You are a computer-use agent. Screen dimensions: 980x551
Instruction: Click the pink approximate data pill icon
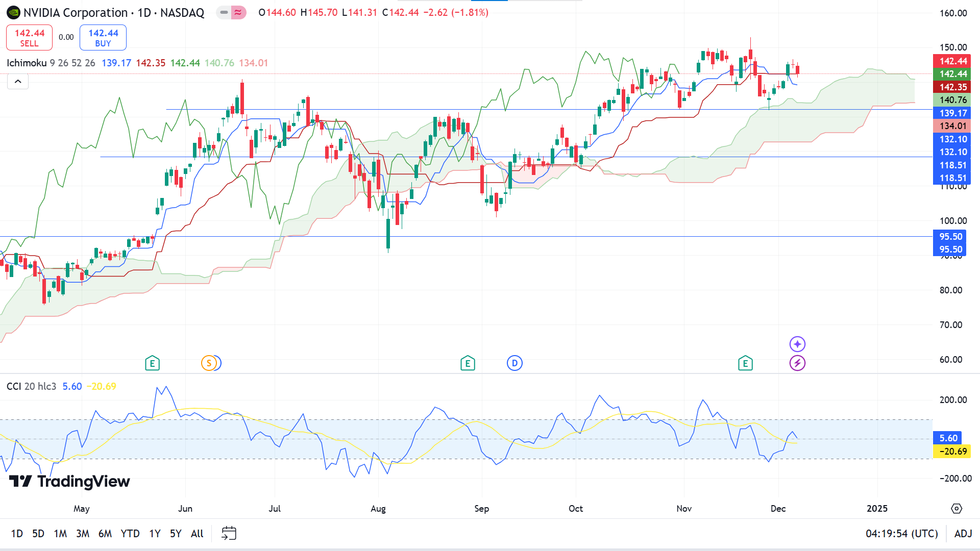coord(238,12)
